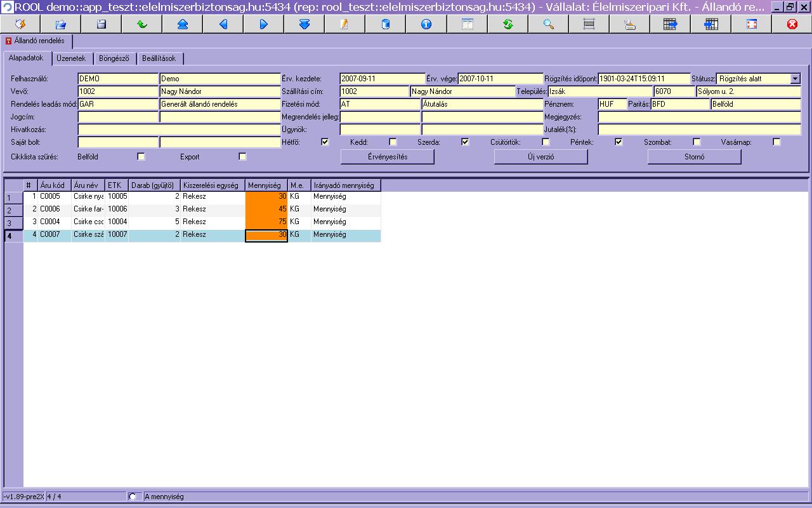Go to previous record with left arrow

pos(223,24)
